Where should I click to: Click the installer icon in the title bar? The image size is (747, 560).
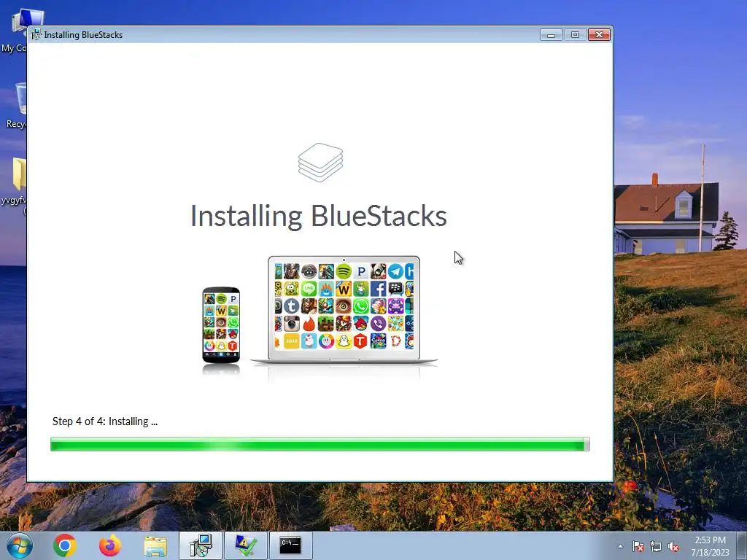coord(36,35)
